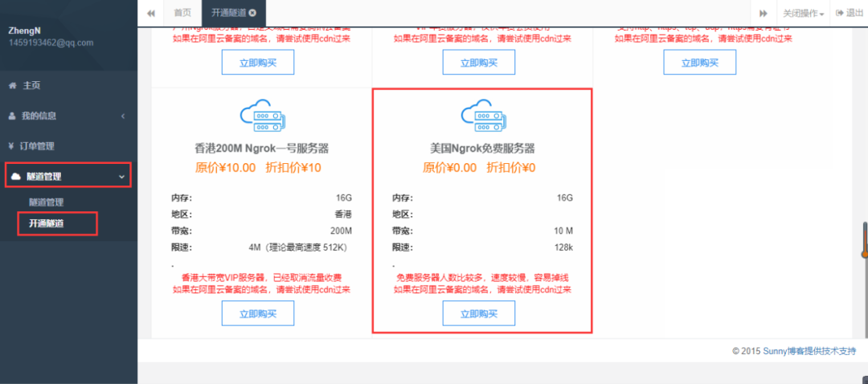Click the price text 原价¥0.00 折扣价¥0
This screenshot has height=384, width=868.
pyautogui.click(x=479, y=168)
